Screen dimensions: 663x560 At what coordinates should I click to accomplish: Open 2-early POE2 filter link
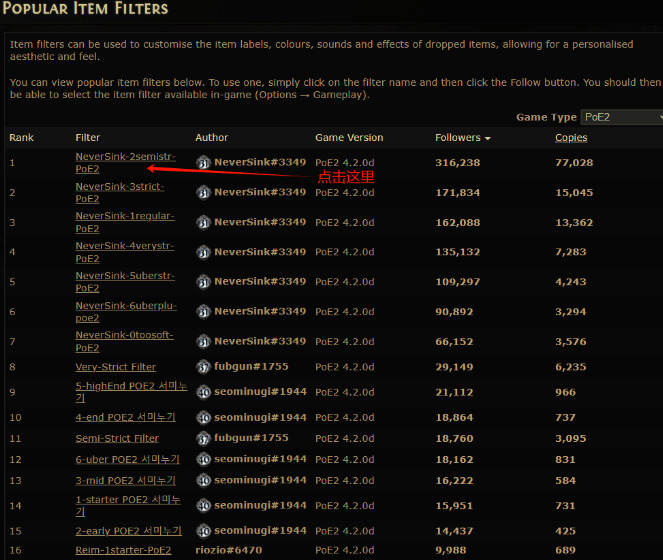(x=129, y=531)
